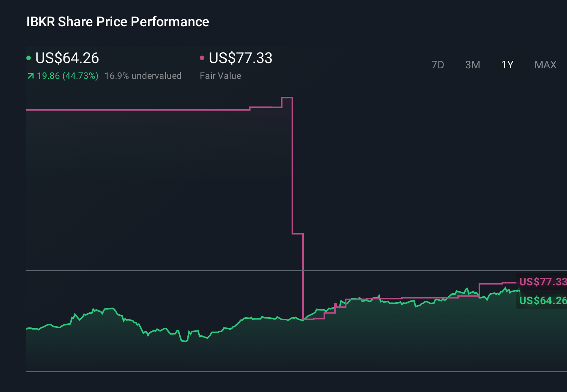Image resolution: width=567 pixels, height=392 pixels.
Task: Click the horizontal baseline gridline
Action: click(x=150, y=270)
